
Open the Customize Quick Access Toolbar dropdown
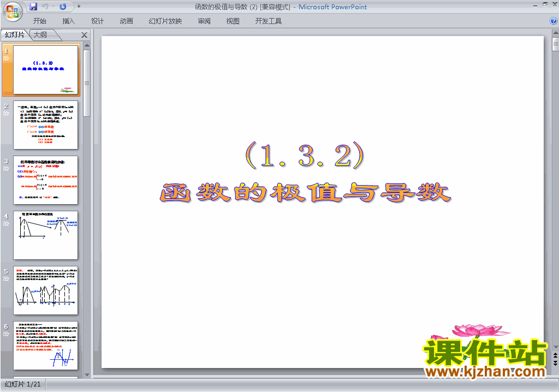coord(79,7)
